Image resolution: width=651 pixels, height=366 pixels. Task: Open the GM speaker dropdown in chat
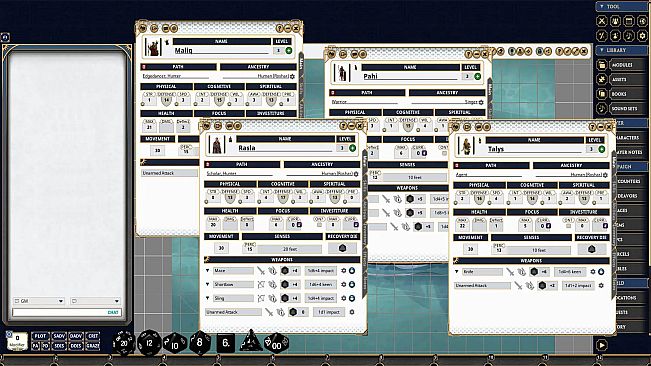coord(39,301)
